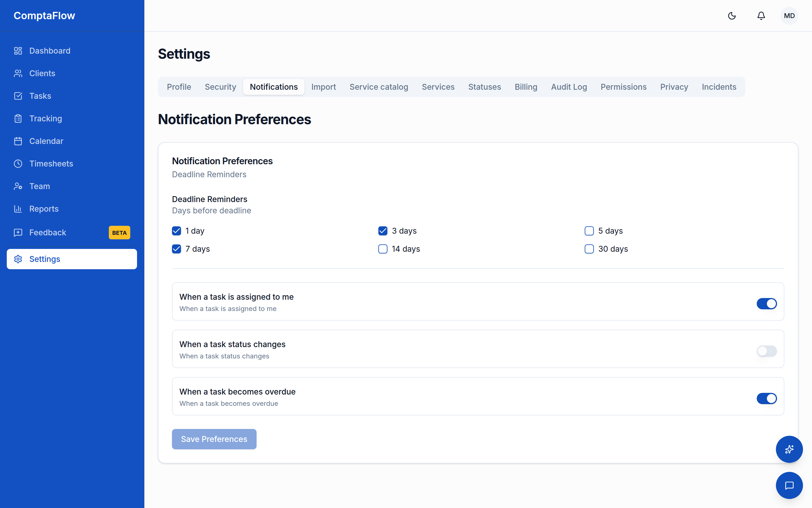
Task: Click the Tasks checkmark icon
Action: coord(18,96)
